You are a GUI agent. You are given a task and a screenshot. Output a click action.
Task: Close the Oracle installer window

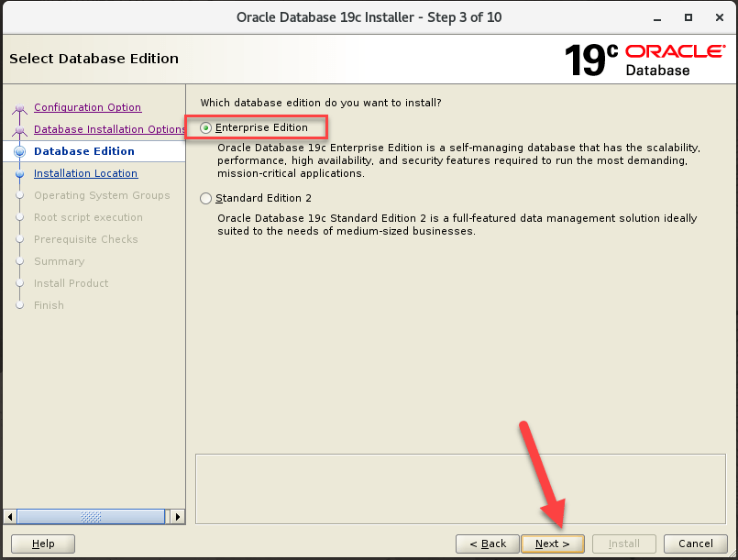[x=719, y=18]
